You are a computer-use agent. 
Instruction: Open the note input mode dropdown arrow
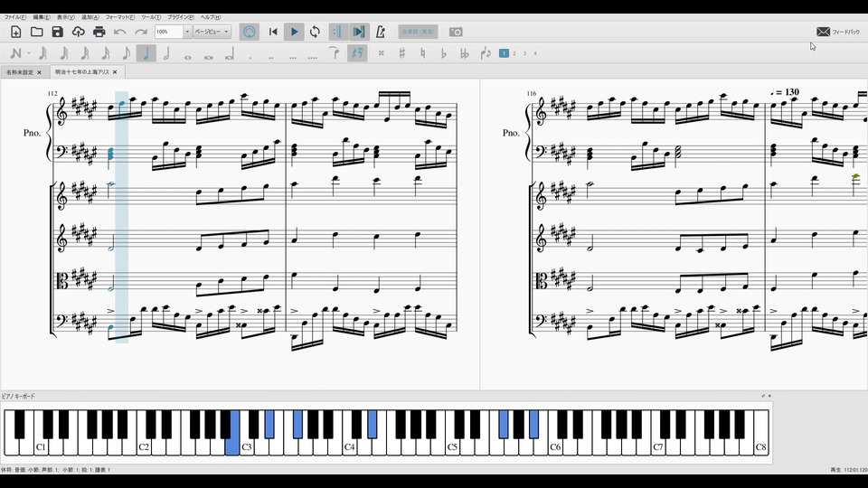[x=29, y=53]
